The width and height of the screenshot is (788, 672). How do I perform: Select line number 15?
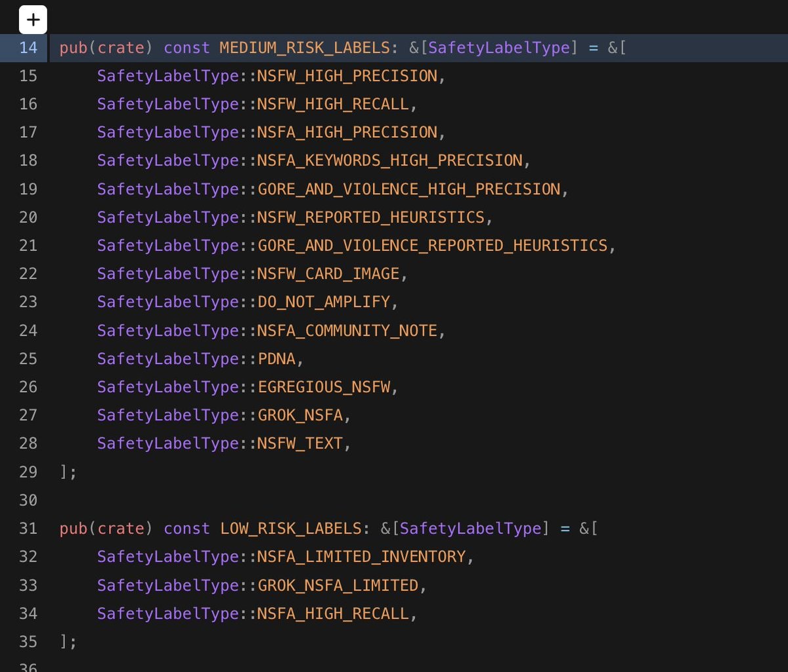pos(28,76)
